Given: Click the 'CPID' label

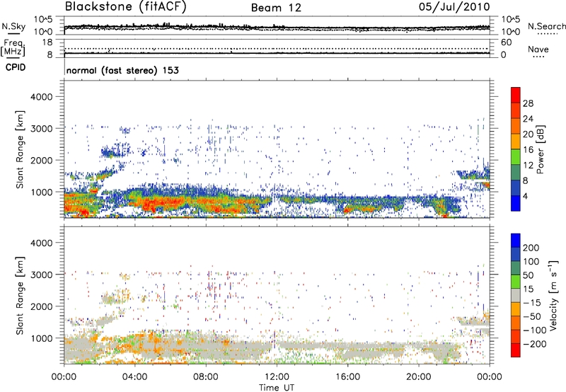Looking at the screenshot, I should point(16,67).
